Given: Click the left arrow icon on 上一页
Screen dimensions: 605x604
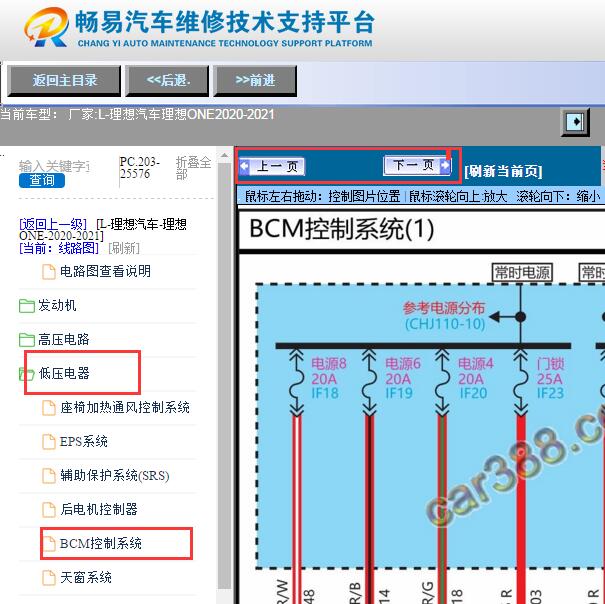Looking at the screenshot, I should (245, 166).
